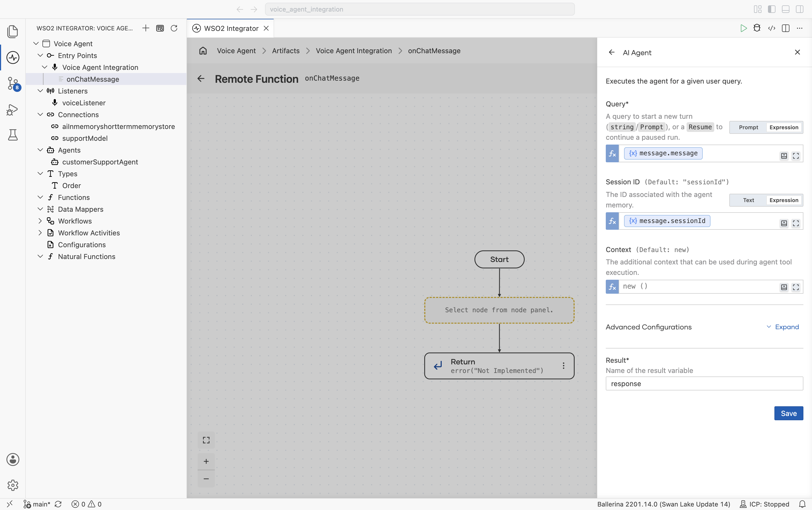Split the editor to the right
The height and width of the screenshot is (510, 812).
[x=786, y=28]
